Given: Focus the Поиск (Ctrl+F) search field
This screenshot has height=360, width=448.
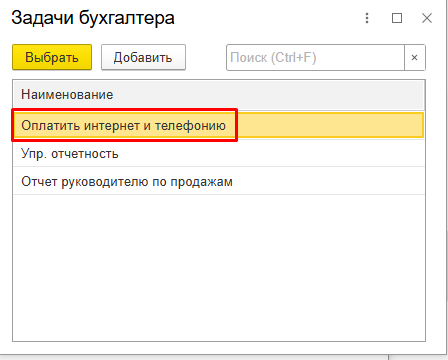Looking at the screenshot, I should [x=315, y=57].
